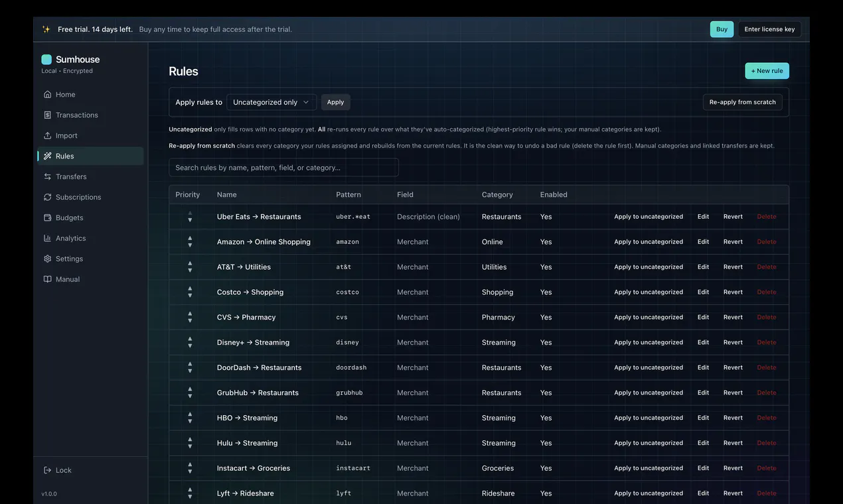The image size is (843, 504).
Task: Go to the Subscriptions section
Action: (x=90, y=197)
